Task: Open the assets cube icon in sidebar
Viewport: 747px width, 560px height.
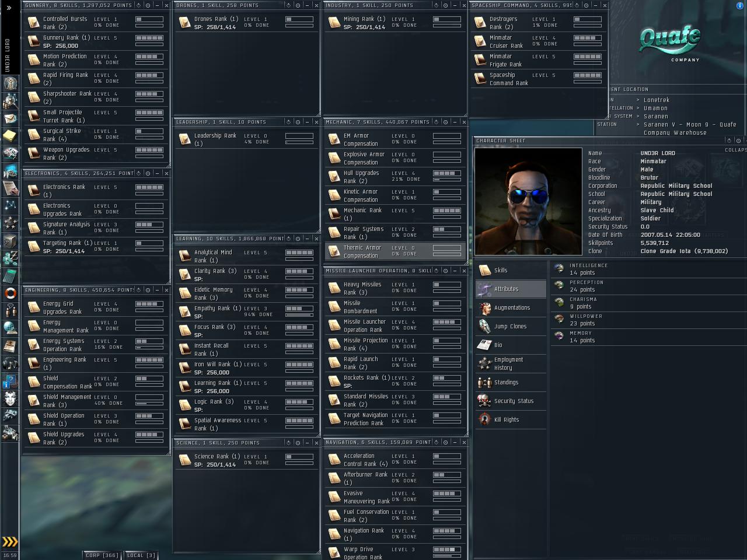Action: coord(10,240)
